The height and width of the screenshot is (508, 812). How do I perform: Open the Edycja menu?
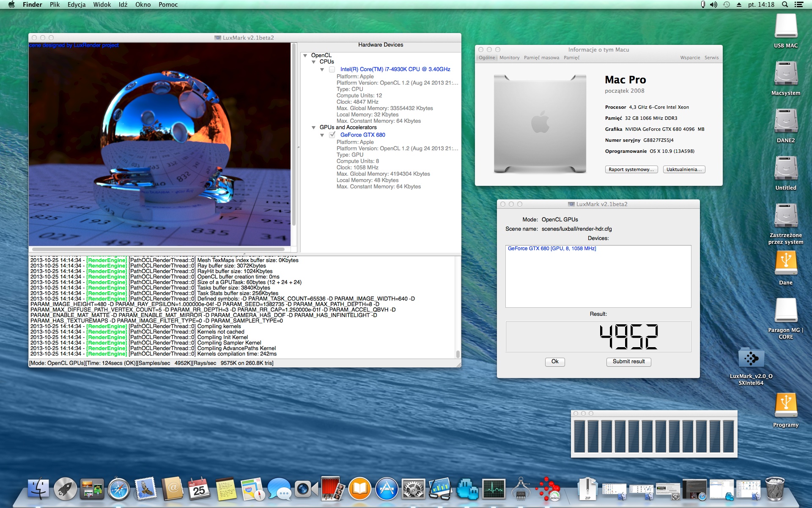[x=77, y=5]
